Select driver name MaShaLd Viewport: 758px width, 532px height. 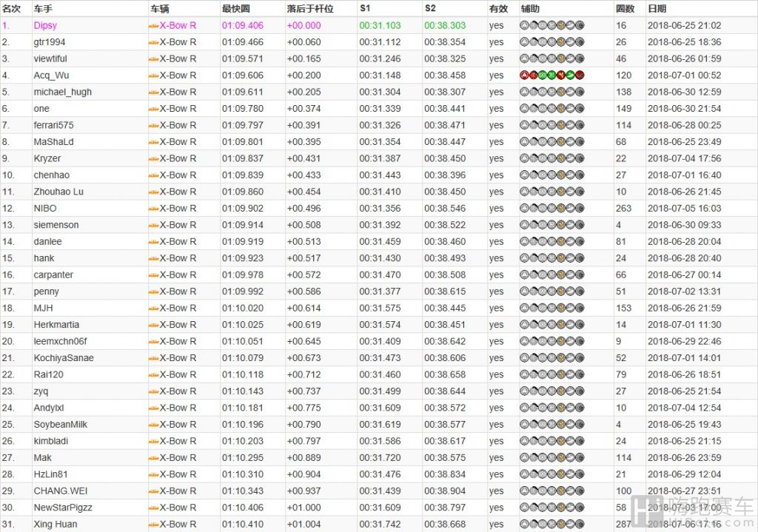53,141
